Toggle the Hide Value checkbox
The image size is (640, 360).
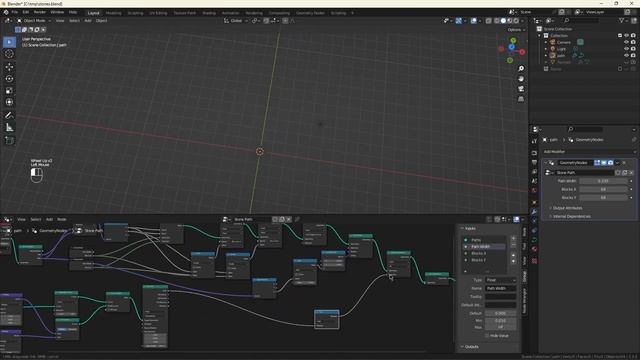487,336
